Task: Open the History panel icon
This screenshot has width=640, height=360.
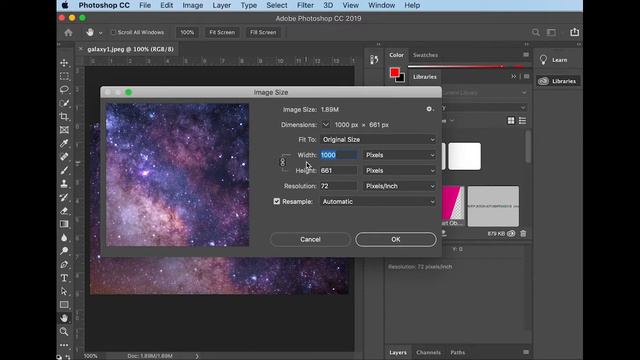Action: [374, 60]
